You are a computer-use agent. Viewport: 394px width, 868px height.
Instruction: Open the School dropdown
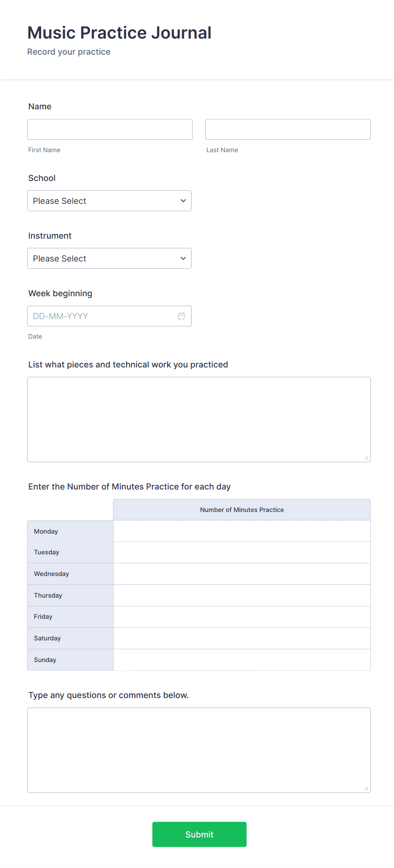click(x=109, y=200)
